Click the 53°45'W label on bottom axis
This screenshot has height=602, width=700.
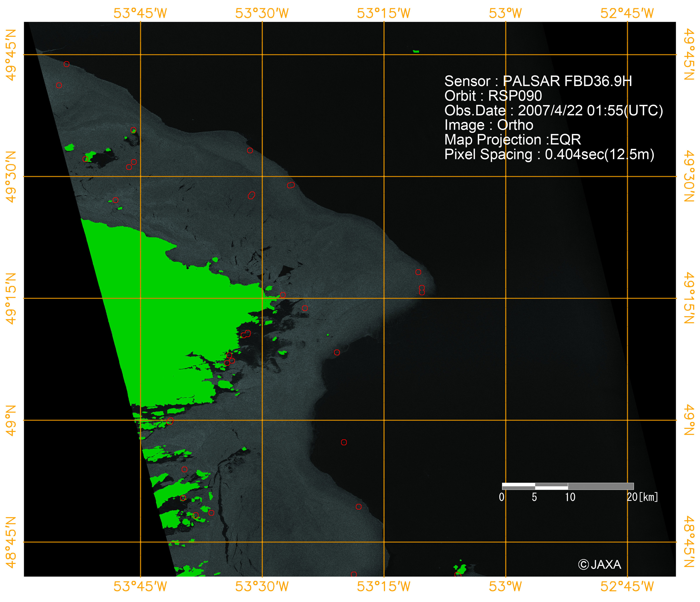point(140,586)
